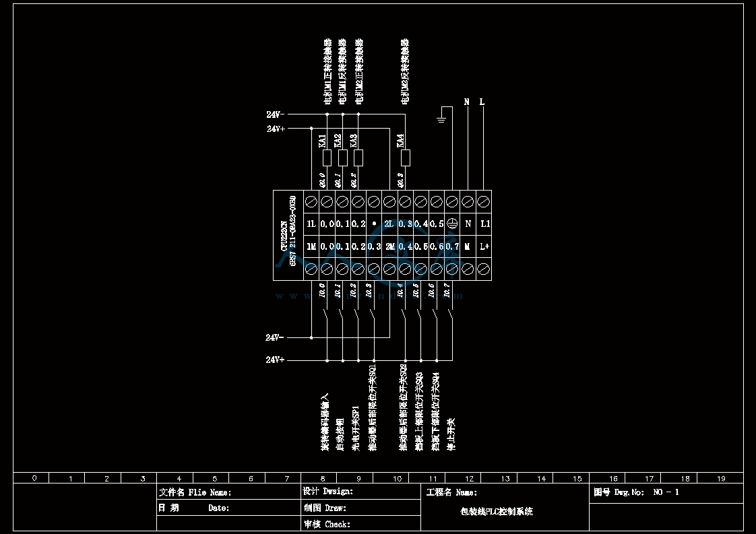Screen dimensions: 756x534
Task: Select the KA2 text label
Action: [338, 141]
